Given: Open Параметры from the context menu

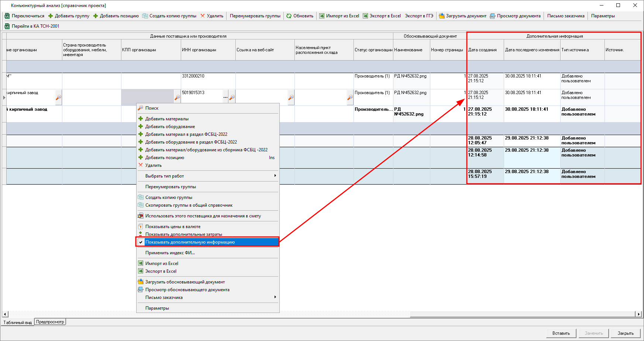Looking at the screenshot, I should coord(208,308).
